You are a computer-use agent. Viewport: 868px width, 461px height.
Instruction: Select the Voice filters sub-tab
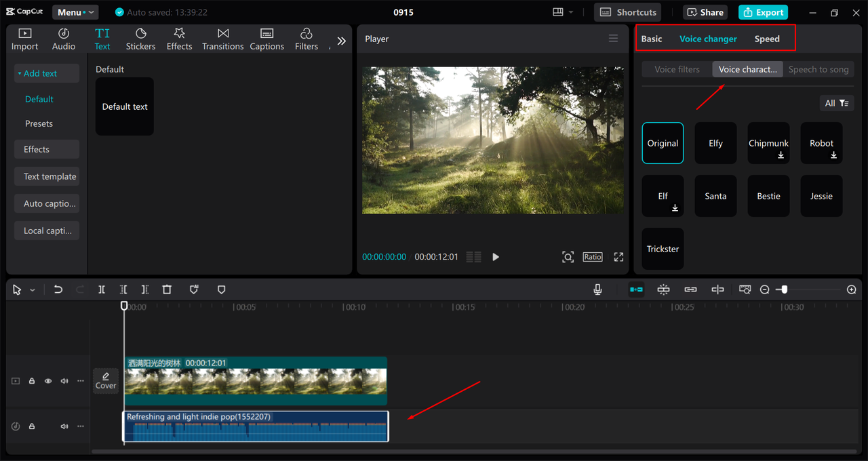[677, 69]
